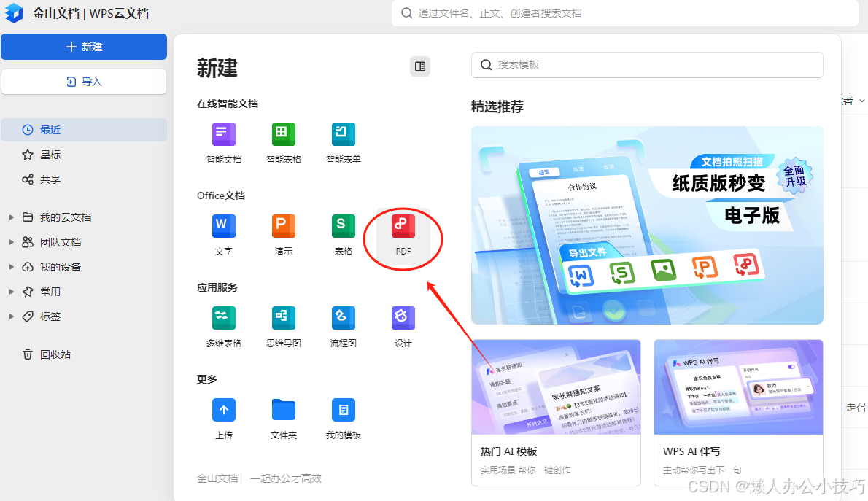Open the partially hidden dropdown chevron at right edge
The image size is (868, 501).
point(862,101)
